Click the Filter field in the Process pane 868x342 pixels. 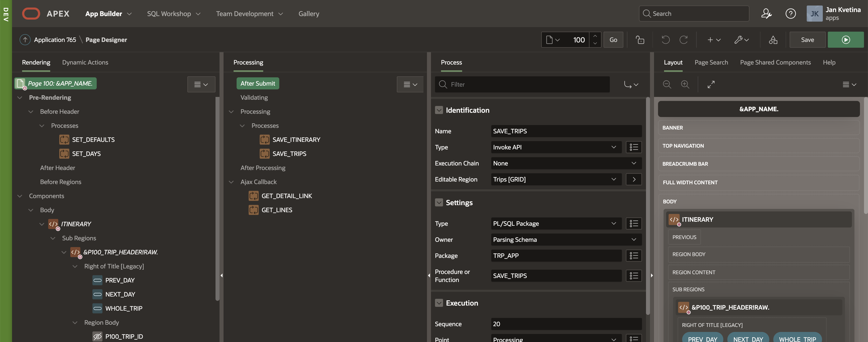(522, 85)
